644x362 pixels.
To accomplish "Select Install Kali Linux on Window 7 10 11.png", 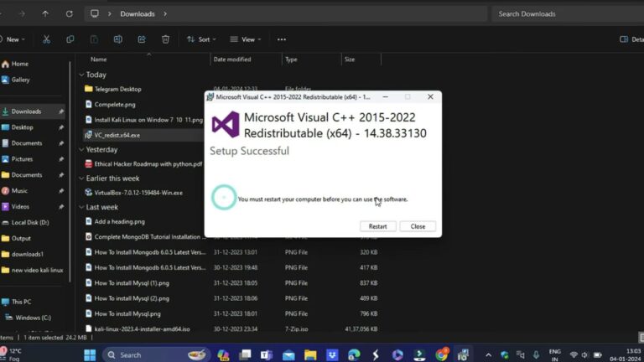I will coord(148,120).
